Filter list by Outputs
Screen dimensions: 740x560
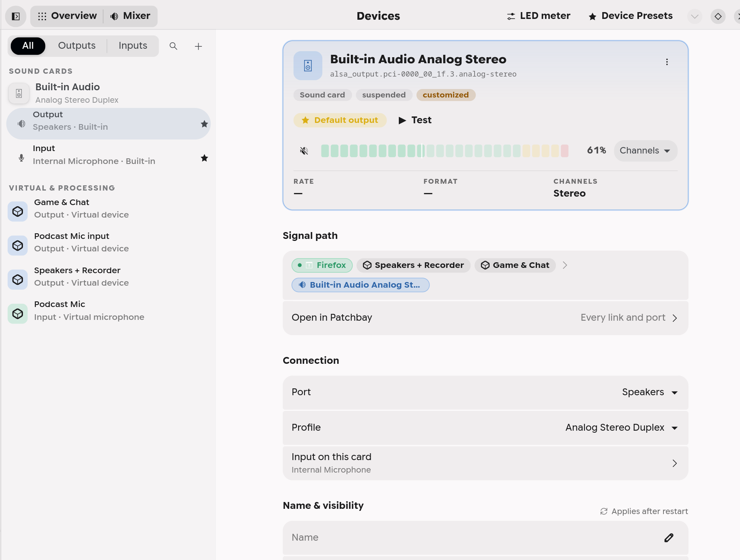(x=77, y=46)
